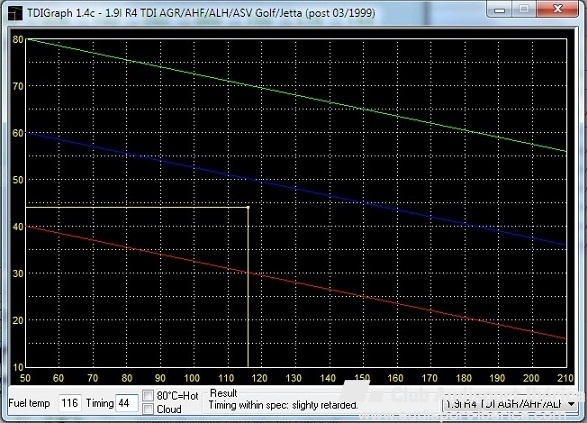This screenshot has width=587, height=423.
Task: Click the green upper limit line
Action: (296, 94)
